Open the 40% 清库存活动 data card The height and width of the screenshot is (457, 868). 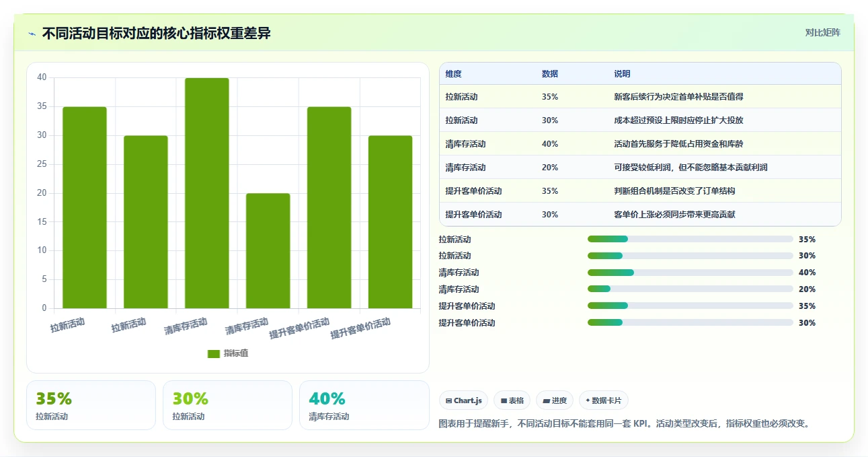click(364, 405)
